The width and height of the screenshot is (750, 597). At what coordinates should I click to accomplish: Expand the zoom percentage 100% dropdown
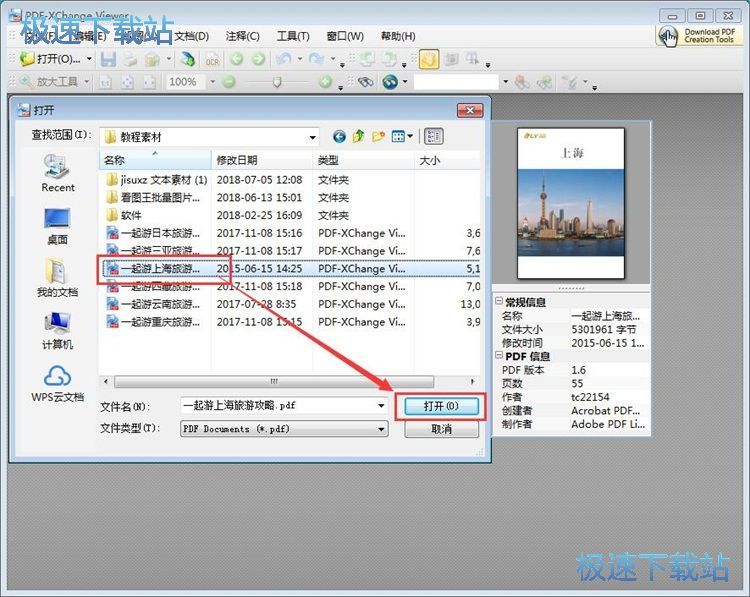[212, 82]
